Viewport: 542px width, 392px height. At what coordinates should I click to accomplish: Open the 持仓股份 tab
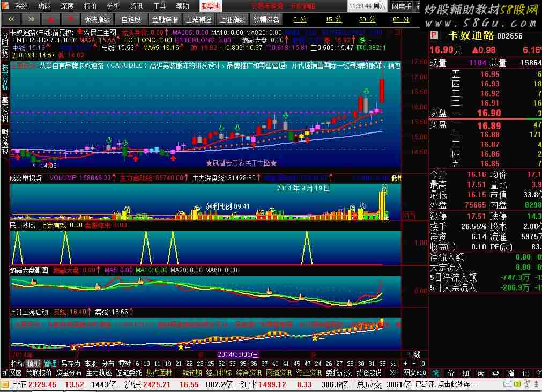(369, 373)
